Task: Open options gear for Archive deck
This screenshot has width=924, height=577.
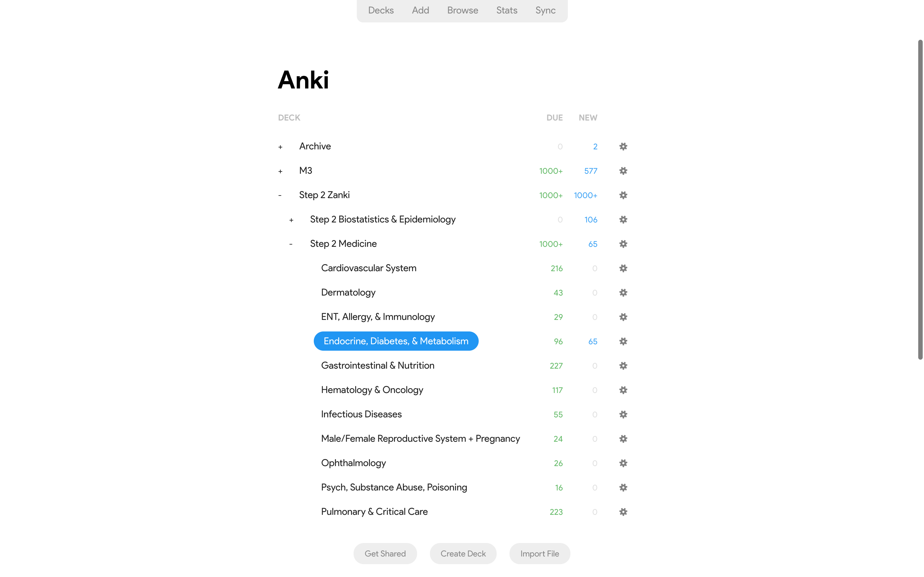Action: click(623, 146)
